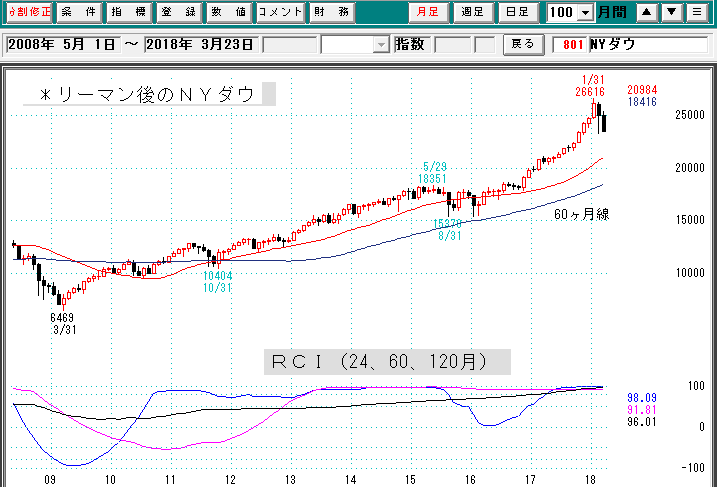717x487 pixels.
Task: Click the NYダウ name field
Action: [648, 45]
